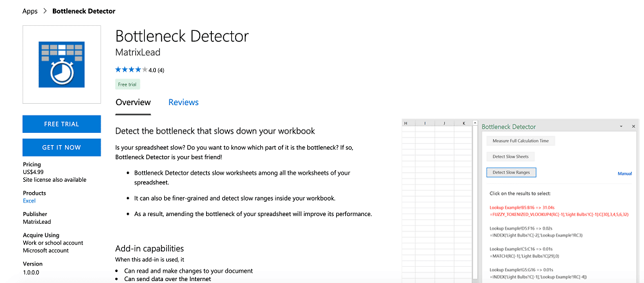Screen dimensions: 644x283
Task: Open the task pane dropdown arrow
Action: click(621, 126)
